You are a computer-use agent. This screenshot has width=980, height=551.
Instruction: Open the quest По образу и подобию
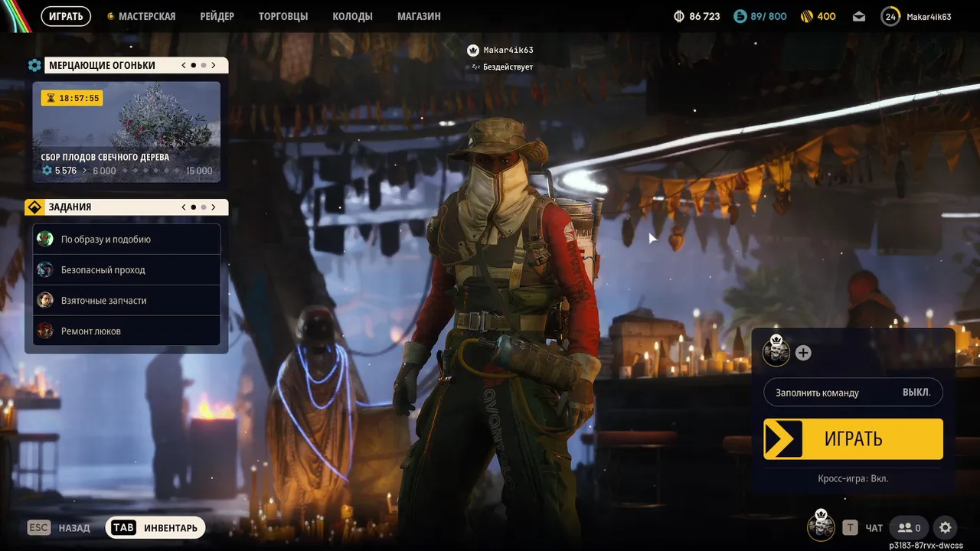click(x=126, y=239)
